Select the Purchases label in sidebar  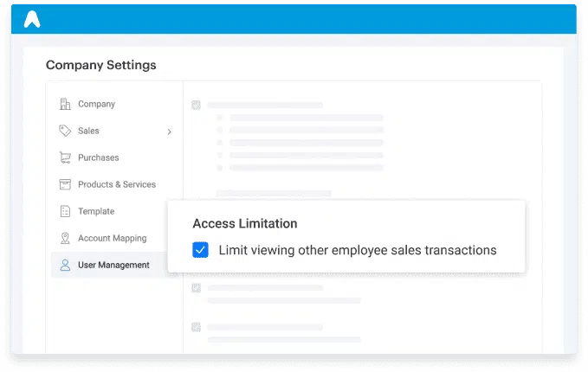[98, 158]
